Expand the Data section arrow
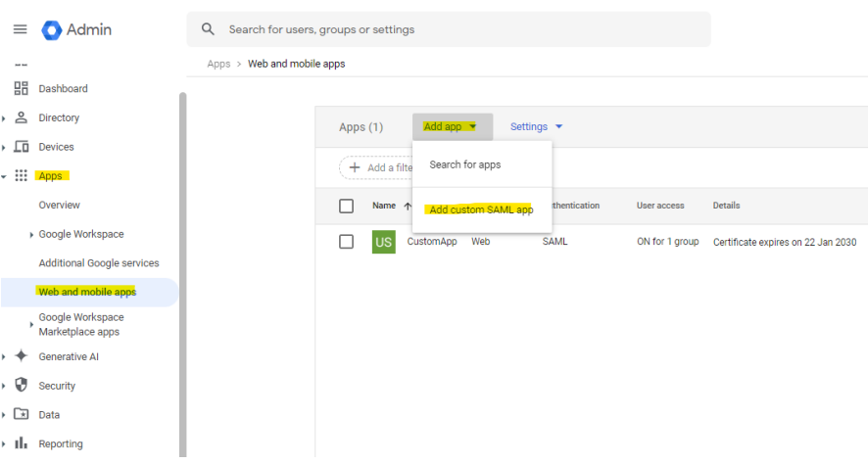 4,415
